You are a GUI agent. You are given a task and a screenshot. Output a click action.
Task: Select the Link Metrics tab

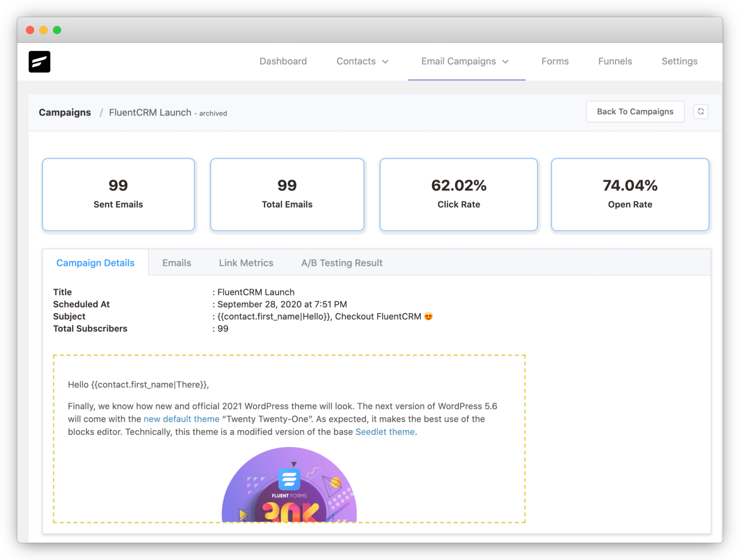pyautogui.click(x=246, y=263)
